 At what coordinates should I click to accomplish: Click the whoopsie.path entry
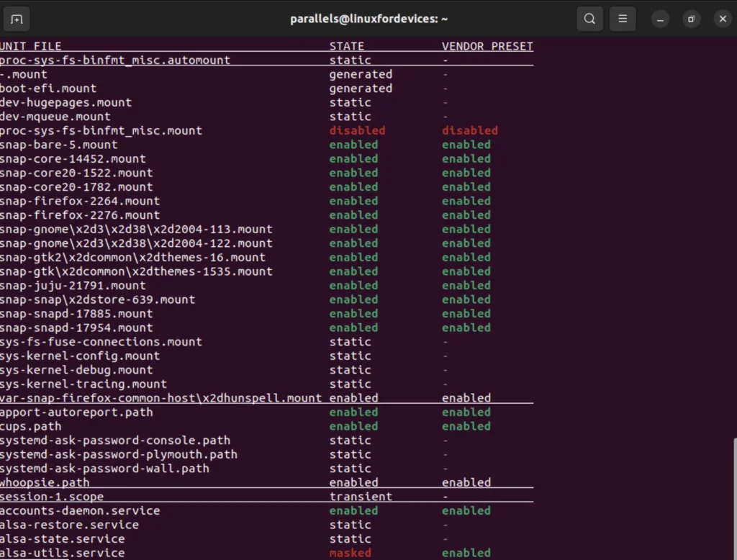[45, 482]
